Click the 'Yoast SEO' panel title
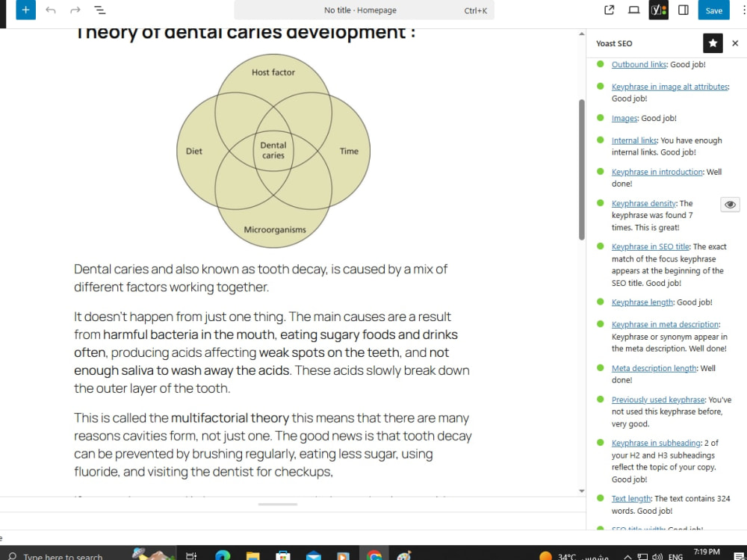 coord(614,43)
